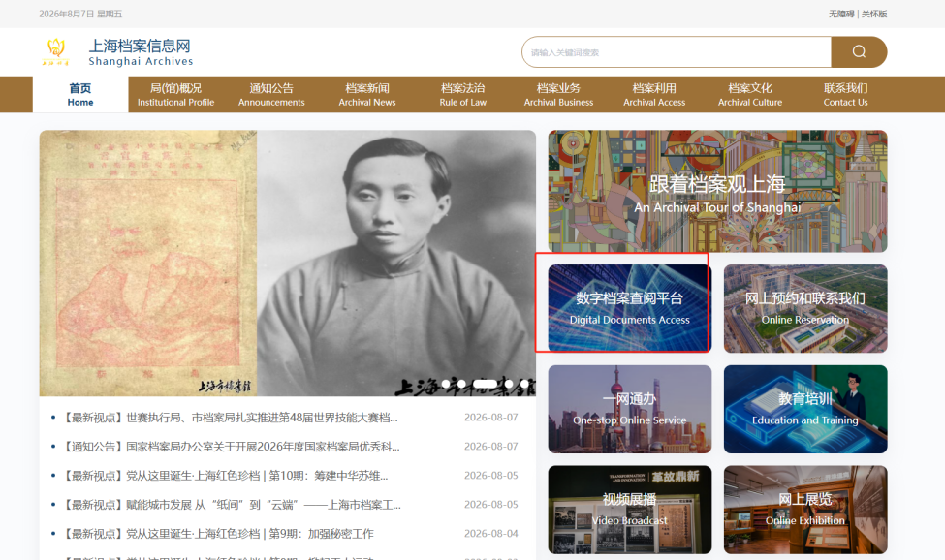Image resolution: width=945 pixels, height=560 pixels.
Task: Click the magnifier search button
Action: (x=859, y=51)
